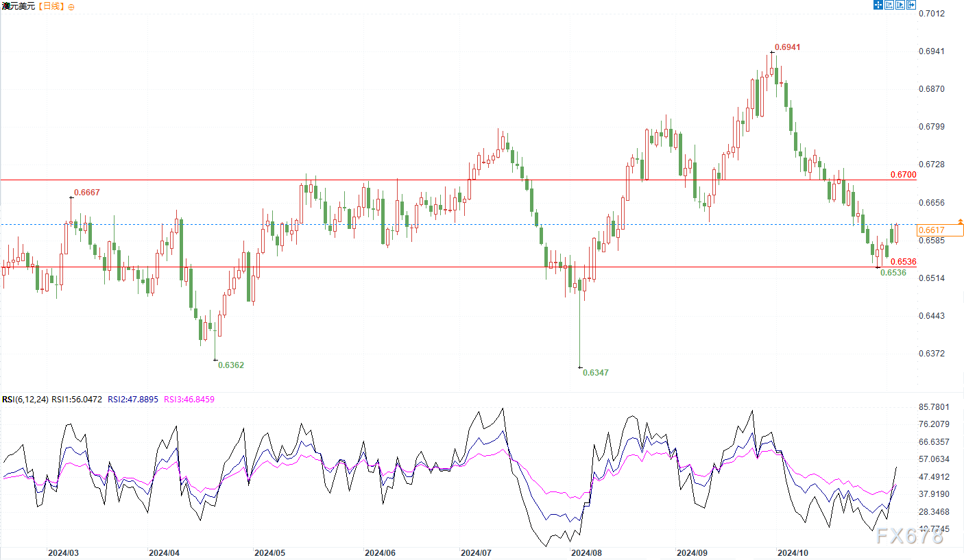This screenshot has width=964, height=560.
Task: Click the orange arrow above 0.6617 price tag
Action: pyautogui.click(x=960, y=221)
